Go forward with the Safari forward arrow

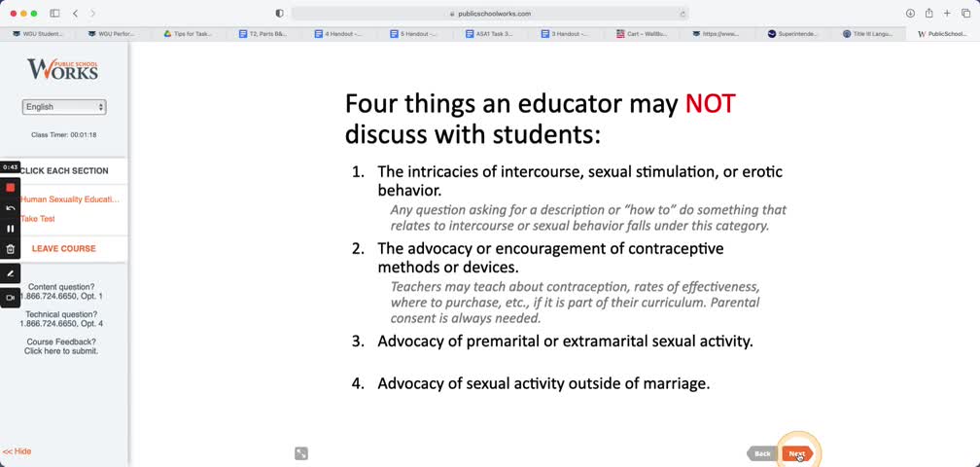click(92, 13)
